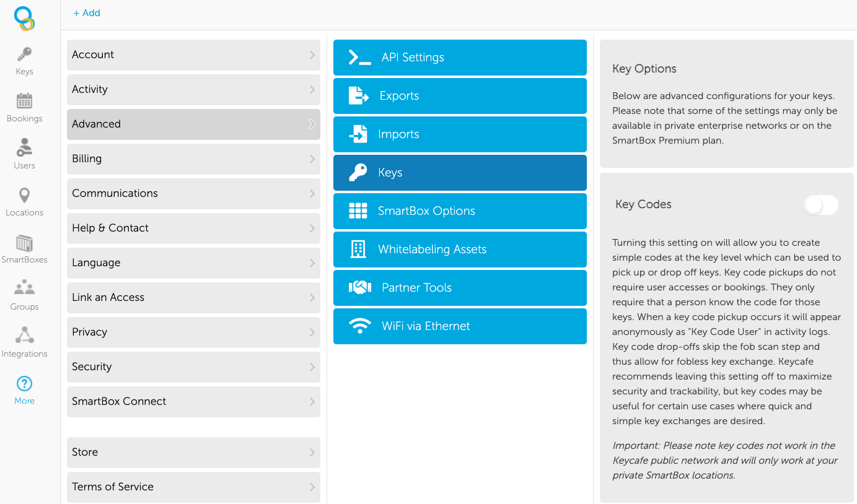Open the Keys sidebar icon
This screenshot has width=857, height=504.
click(24, 54)
